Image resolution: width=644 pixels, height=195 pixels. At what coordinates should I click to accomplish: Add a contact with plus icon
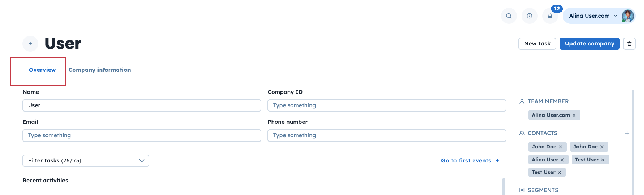[x=627, y=133]
